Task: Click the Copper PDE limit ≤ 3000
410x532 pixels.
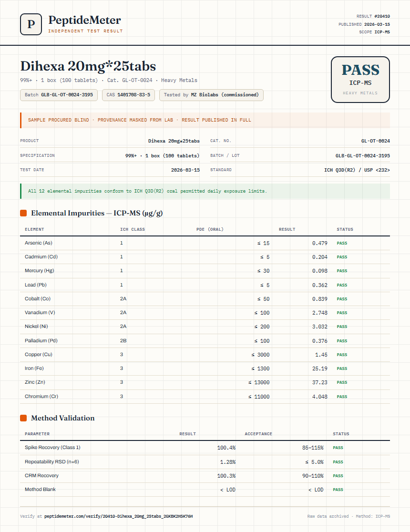Action: pos(260,355)
